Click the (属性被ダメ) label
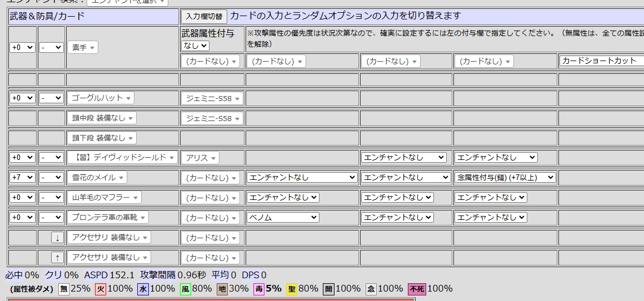Image resolution: width=644 pixels, height=301 pixels. pyautogui.click(x=32, y=289)
